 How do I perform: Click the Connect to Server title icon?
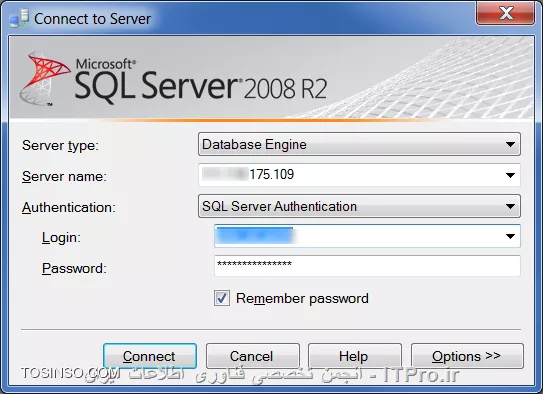19,18
